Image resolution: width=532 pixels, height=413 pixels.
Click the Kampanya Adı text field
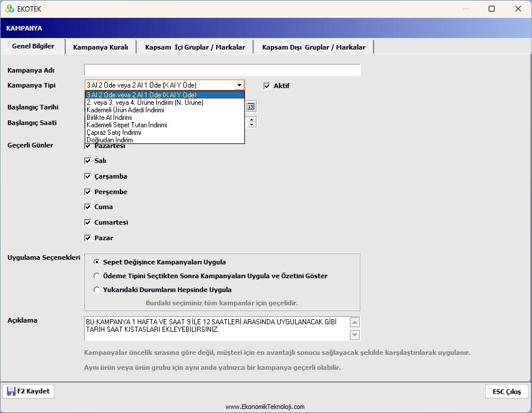222,70
